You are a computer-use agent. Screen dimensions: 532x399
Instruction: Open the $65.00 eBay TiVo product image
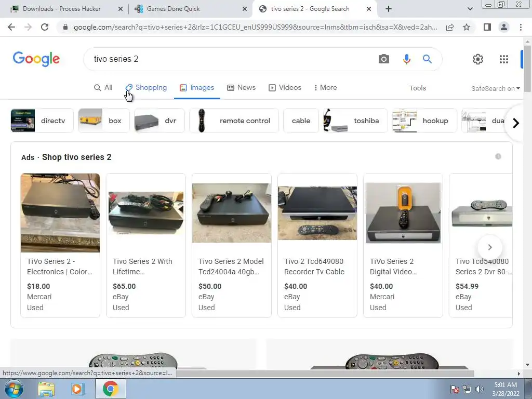[146, 212]
